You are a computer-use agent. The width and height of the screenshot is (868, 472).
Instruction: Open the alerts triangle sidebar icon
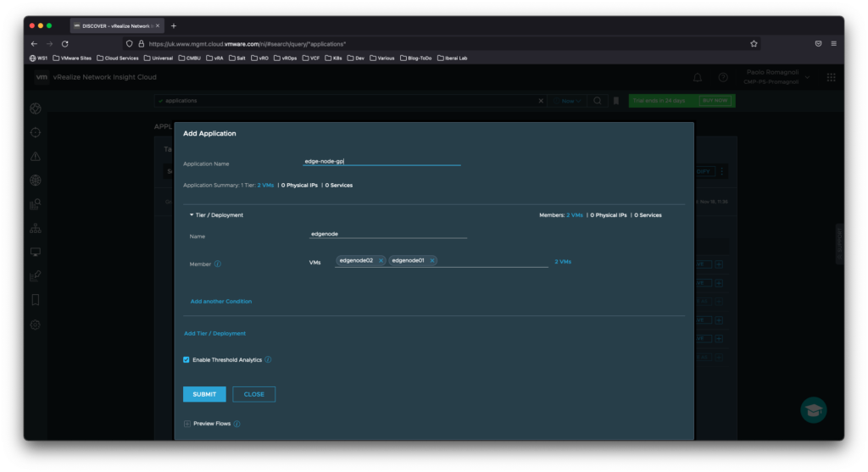tap(36, 157)
